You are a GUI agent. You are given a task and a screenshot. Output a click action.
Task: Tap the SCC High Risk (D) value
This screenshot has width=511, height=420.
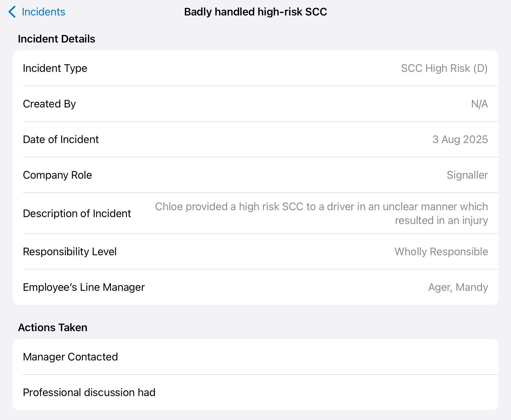444,68
